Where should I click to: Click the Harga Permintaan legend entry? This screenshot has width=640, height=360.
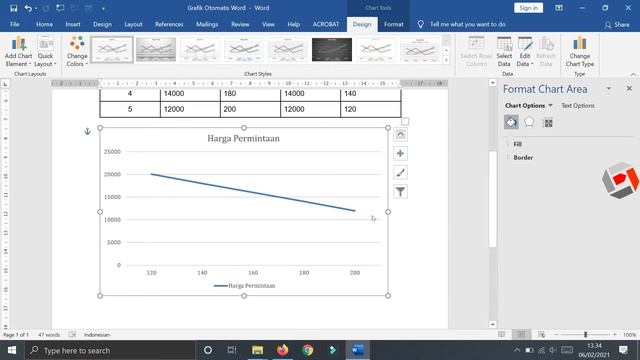point(244,286)
